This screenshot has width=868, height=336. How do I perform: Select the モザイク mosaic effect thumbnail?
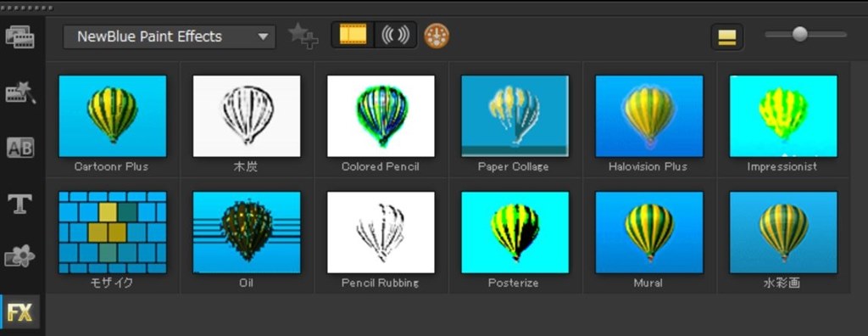click(x=113, y=232)
